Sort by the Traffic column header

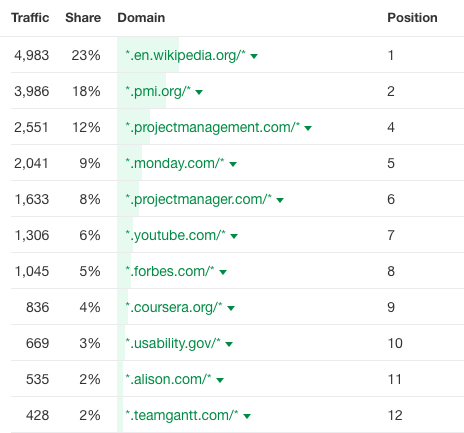click(30, 18)
